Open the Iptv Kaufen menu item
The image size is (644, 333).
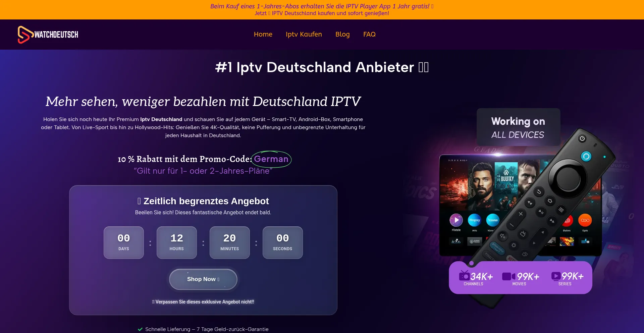tap(304, 34)
